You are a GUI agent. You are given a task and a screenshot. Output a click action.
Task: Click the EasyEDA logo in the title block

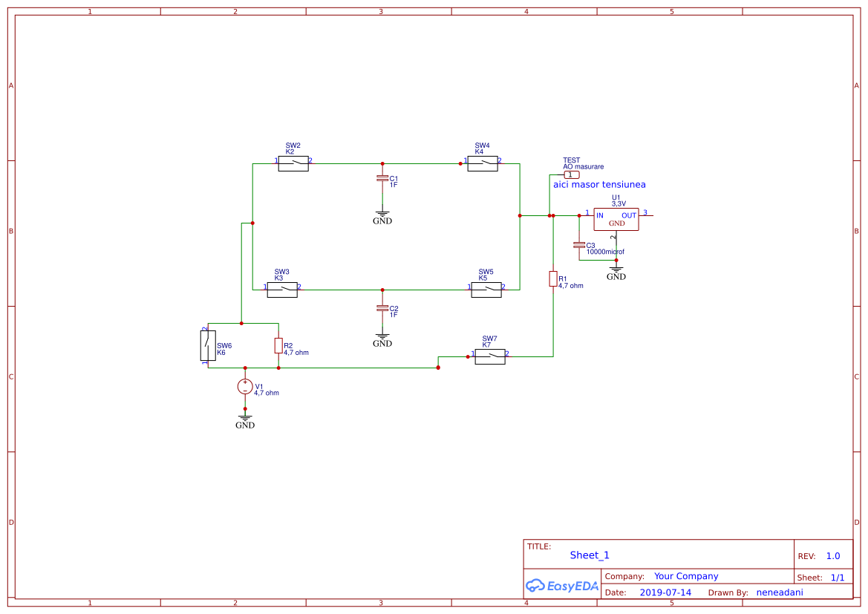click(x=561, y=586)
